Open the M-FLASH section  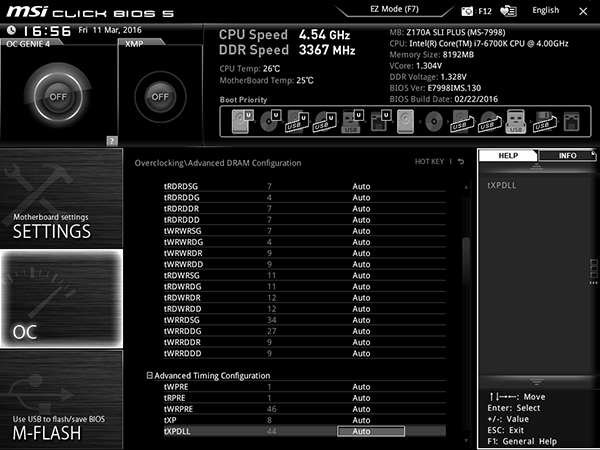tap(61, 399)
